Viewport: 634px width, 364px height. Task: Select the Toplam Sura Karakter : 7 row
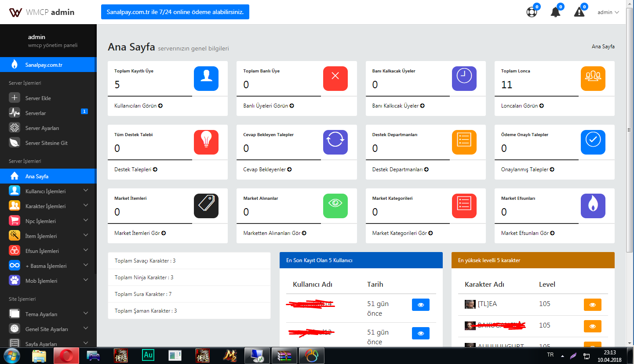[x=189, y=294]
